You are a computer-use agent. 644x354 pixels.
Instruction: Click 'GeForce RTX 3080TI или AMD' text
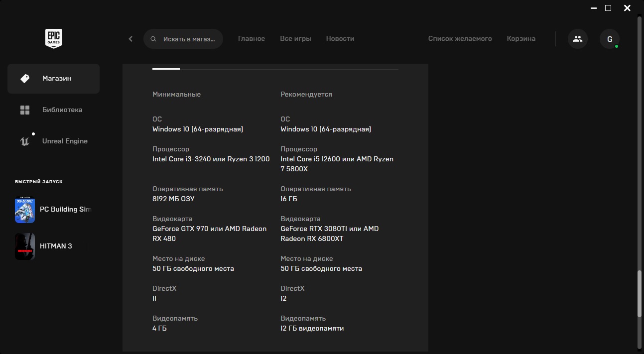(x=330, y=229)
